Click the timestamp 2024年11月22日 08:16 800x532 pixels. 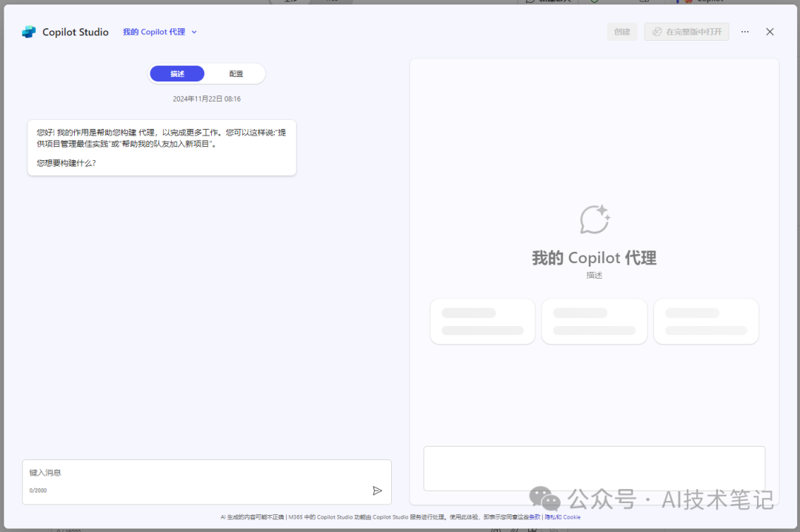[207, 99]
